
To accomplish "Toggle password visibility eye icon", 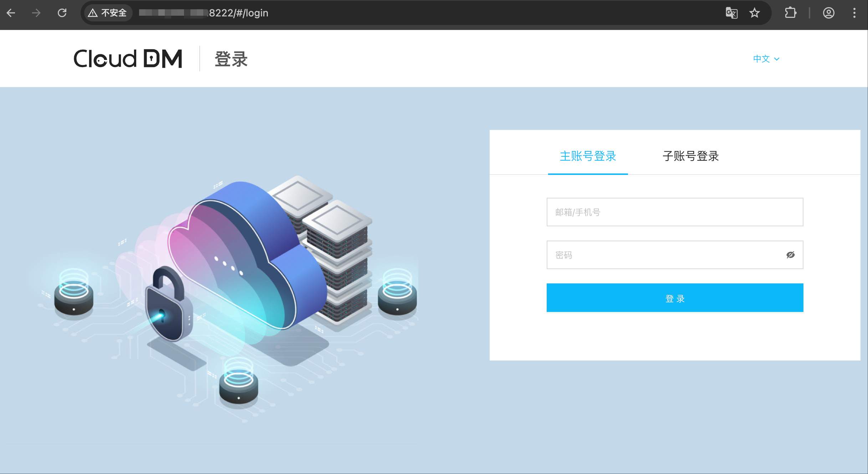I will [790, 255].
